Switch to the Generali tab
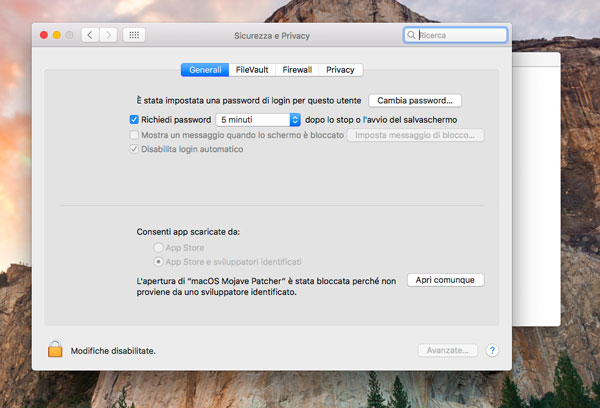600x408 pixels. pyautogui.click(x=205, y=70)
